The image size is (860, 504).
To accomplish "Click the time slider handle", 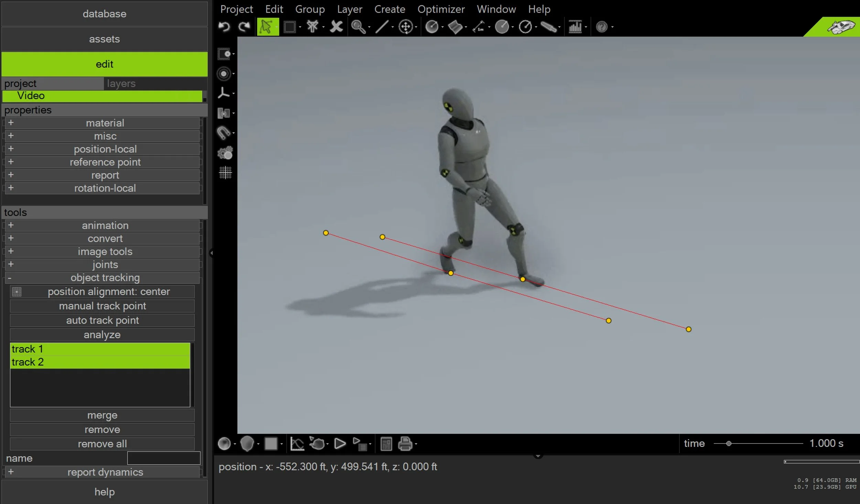I will (729, 443).
